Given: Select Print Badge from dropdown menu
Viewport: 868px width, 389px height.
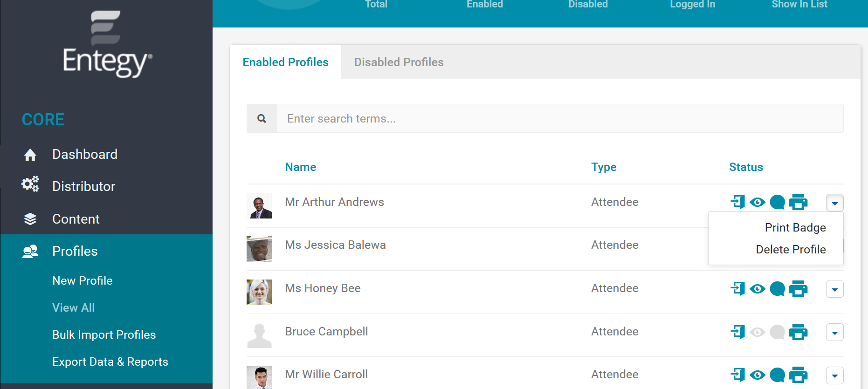Looking at the screenshot, I should tap(795, 227).
